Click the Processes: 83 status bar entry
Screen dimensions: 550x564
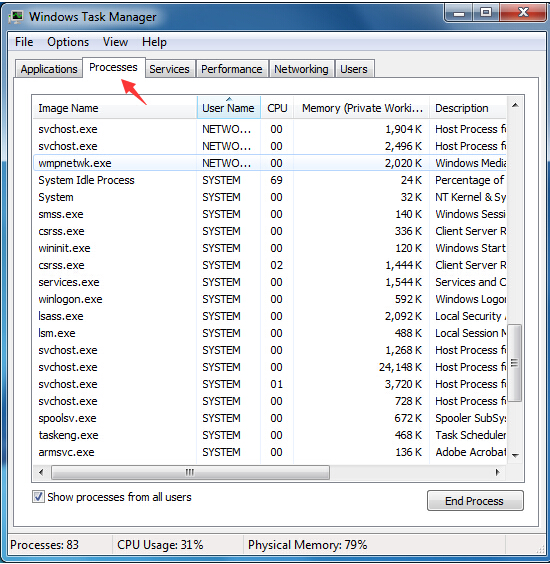pos(45,545)
